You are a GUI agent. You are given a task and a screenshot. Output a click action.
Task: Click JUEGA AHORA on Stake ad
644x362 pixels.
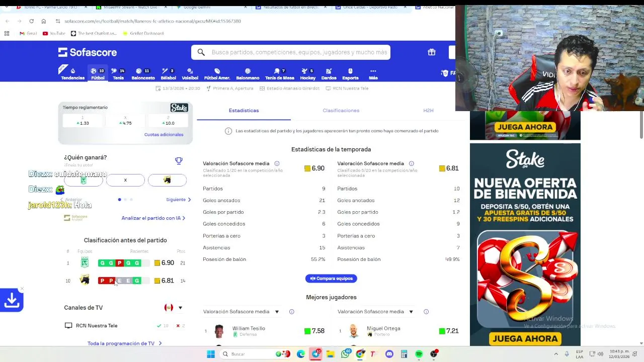point(525,338)
